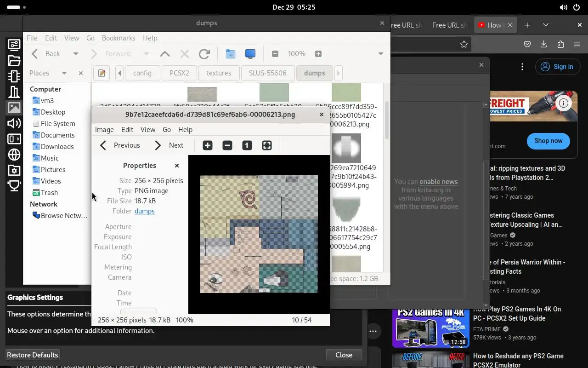Image resolution: width=588 pixels, height=368 pixels.
Task: Go to Next image in viewer
Action: [x=169, y=145]
